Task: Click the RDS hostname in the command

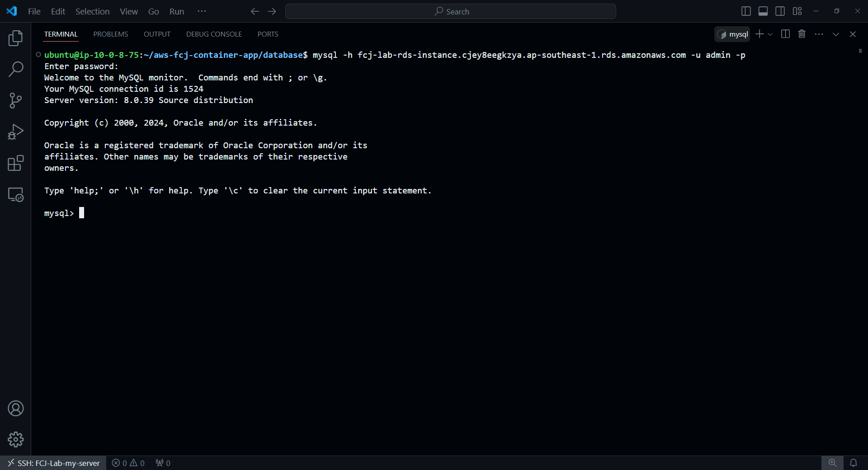Action: [x=522, y=55]
